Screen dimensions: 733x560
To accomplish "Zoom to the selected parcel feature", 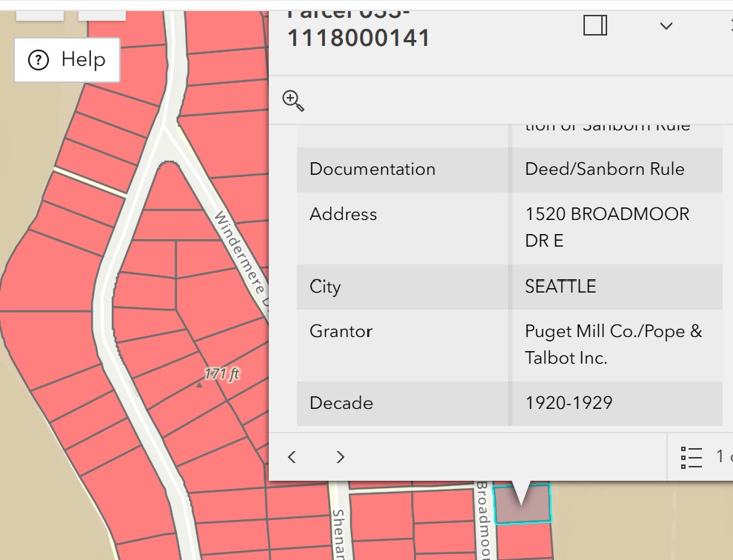I will (x=293, y=101).
